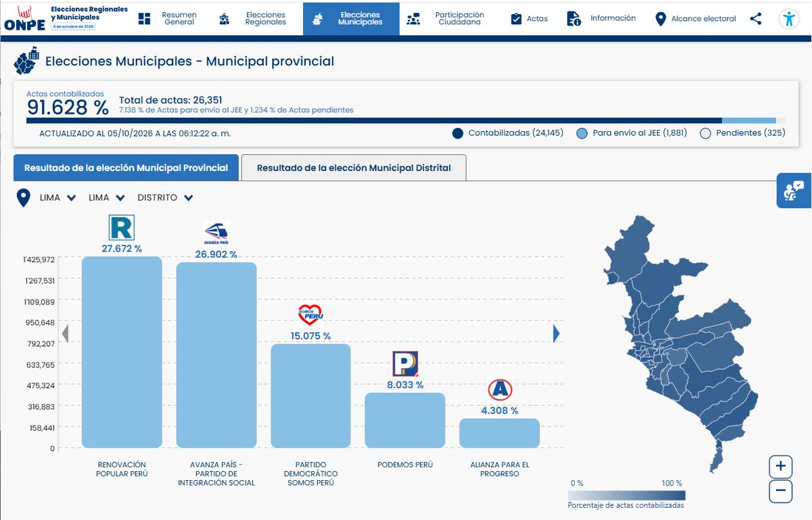The height and width of the screenshot is (520, 812).
Task: Open the chat assistance side button
Action: (794, 191)
